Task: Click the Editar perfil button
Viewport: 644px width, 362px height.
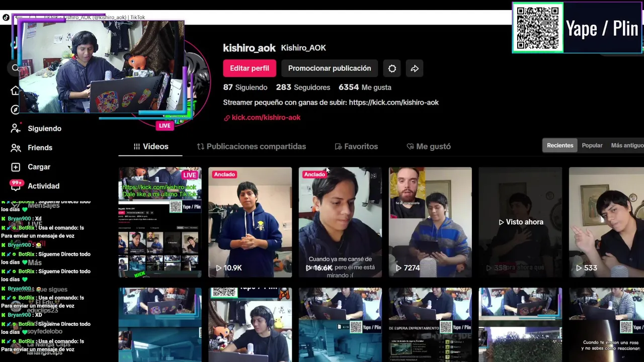Action: [250, 68]
